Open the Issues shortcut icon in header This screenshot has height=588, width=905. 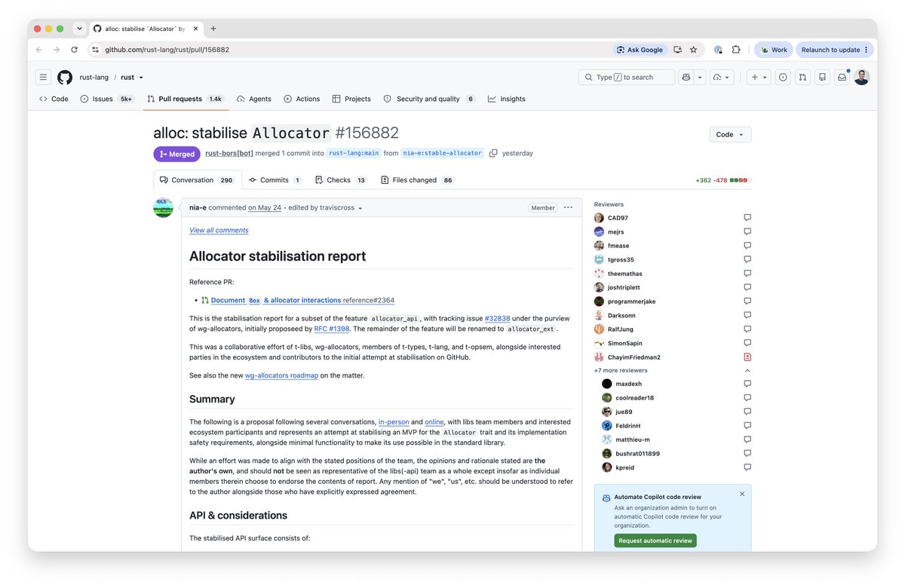click(783, 77)
